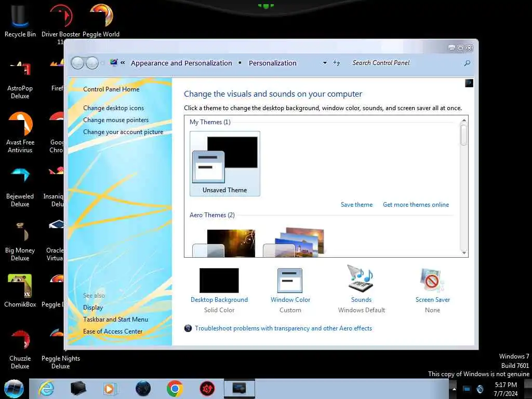The image size is (532, 399).
Task: Open the Sounds settings icon
Action: pos(361,278)
